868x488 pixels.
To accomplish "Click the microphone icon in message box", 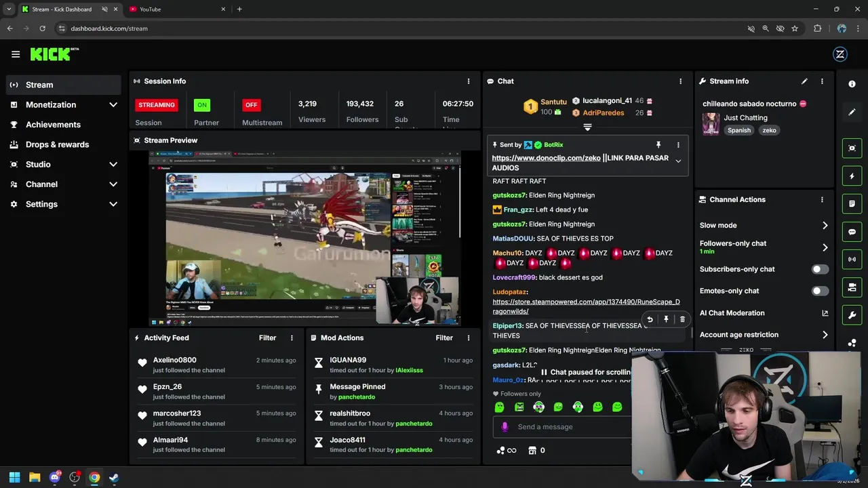I will click(x=505, y=427).
